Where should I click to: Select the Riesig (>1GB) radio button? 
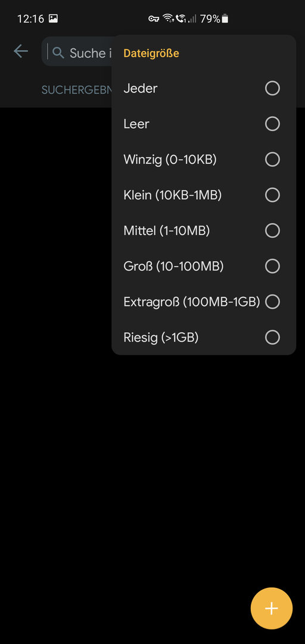[272, 337]
